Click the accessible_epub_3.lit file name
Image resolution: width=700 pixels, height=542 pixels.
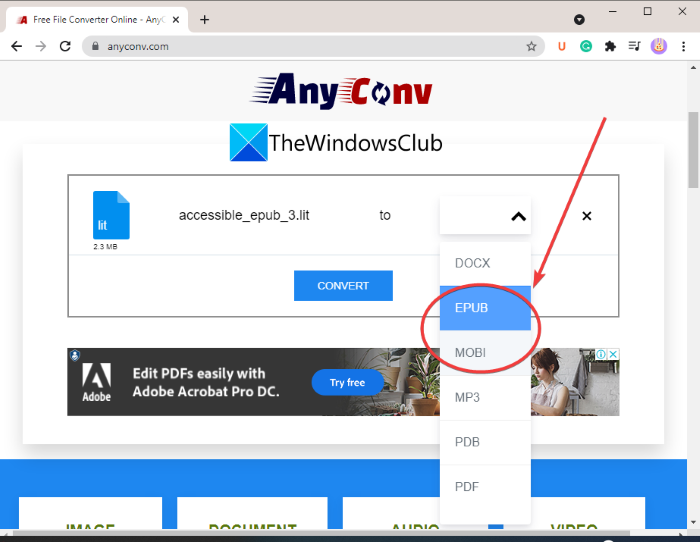pos(244,216)
